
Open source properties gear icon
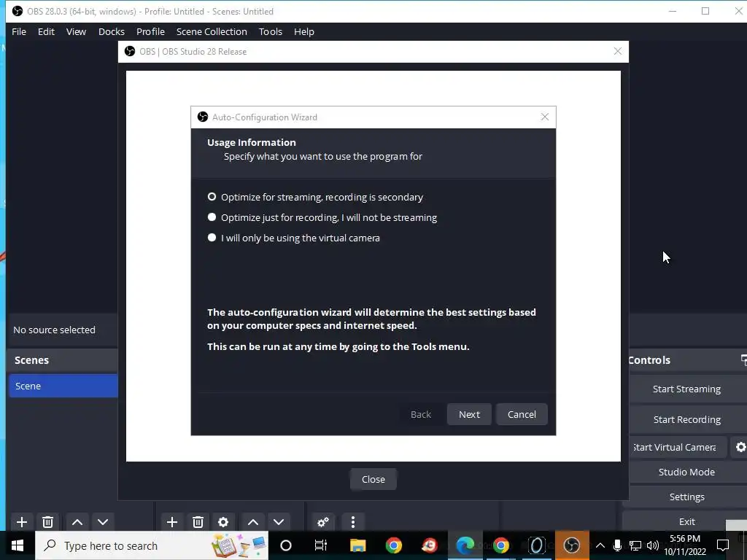pyautogui.click(x=223, y=522)
